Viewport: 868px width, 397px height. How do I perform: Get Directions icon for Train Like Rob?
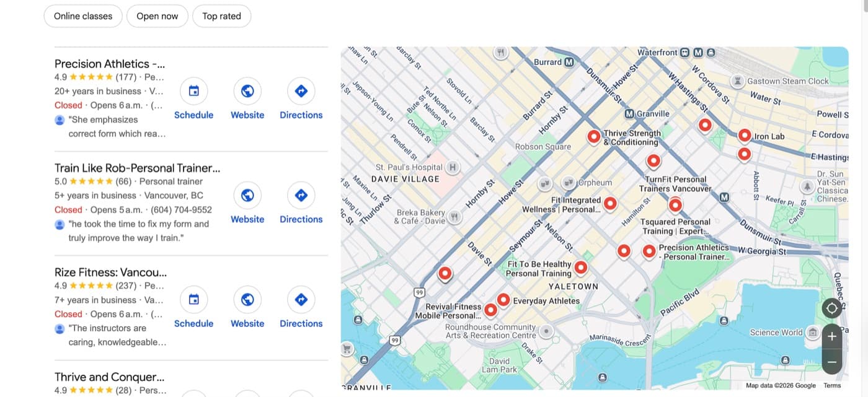[301, 196]
